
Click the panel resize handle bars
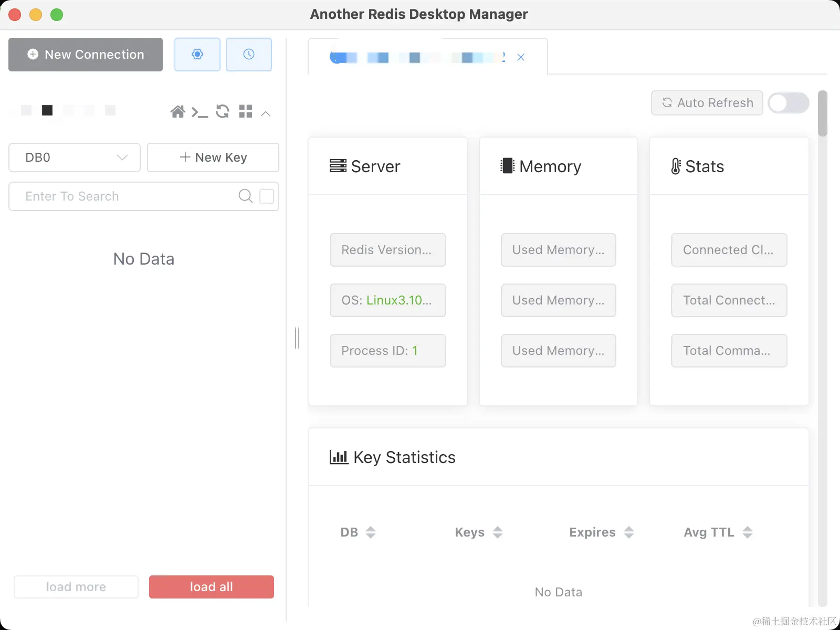coord(297,338)
